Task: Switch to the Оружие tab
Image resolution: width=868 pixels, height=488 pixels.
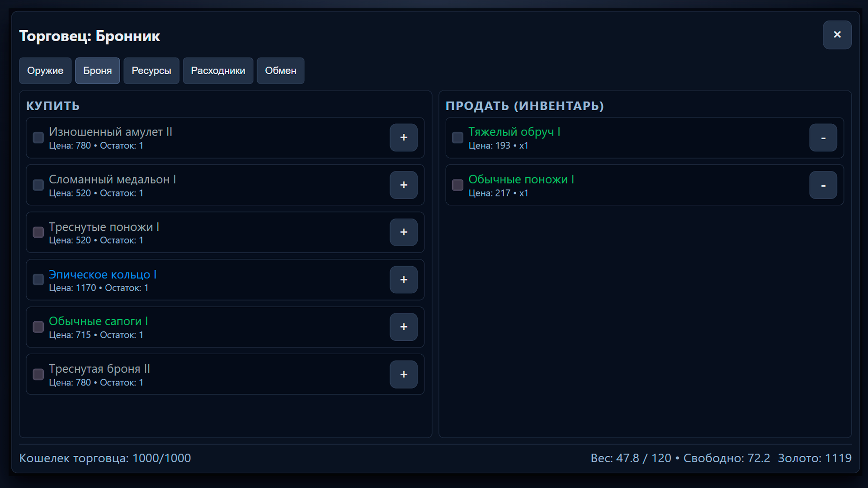Action: [x=45, y=70]
